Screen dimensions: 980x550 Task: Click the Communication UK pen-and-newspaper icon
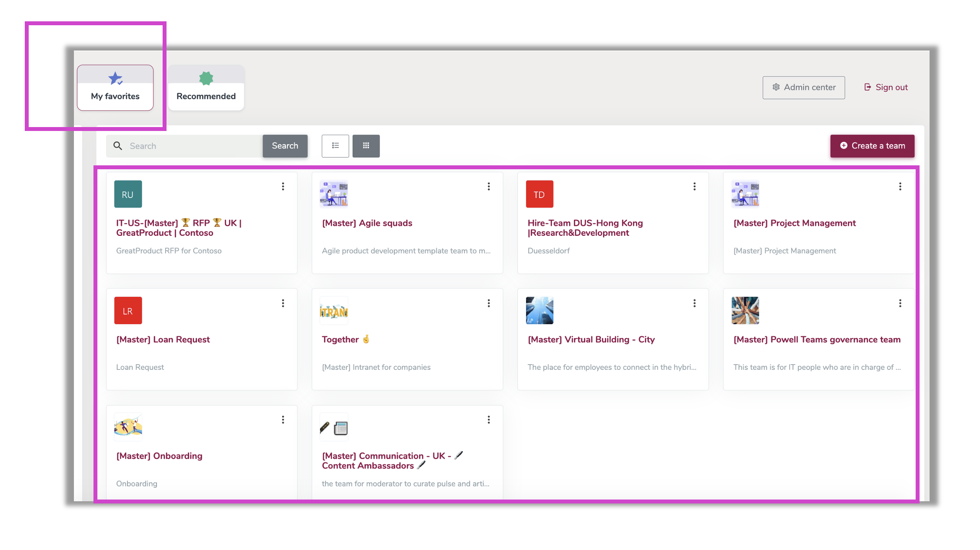[x=334, y=428]
